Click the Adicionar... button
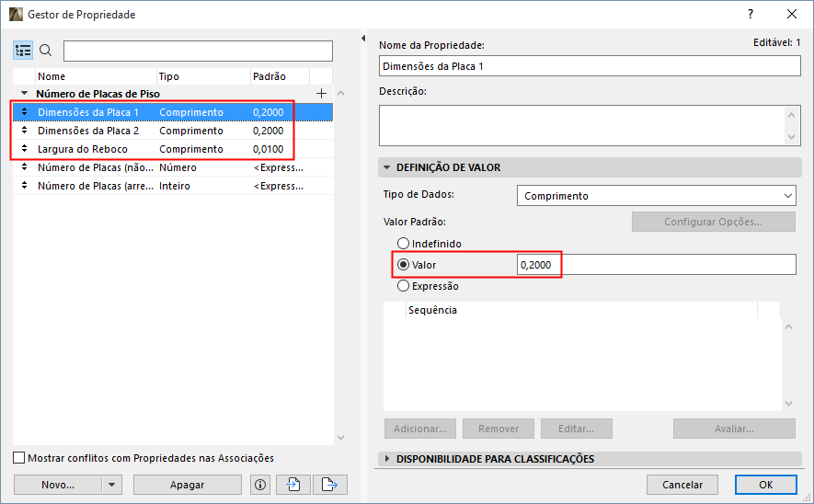 tap(420, 429)
